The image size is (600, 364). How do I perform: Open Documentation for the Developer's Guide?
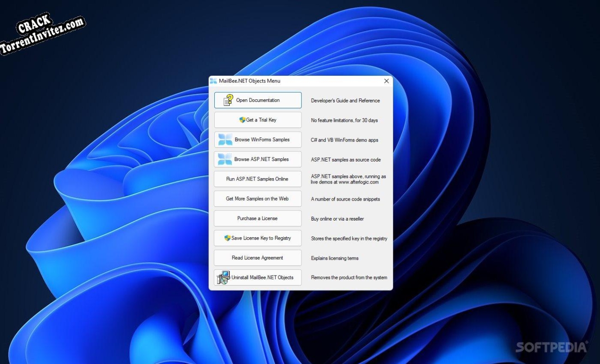258,100
